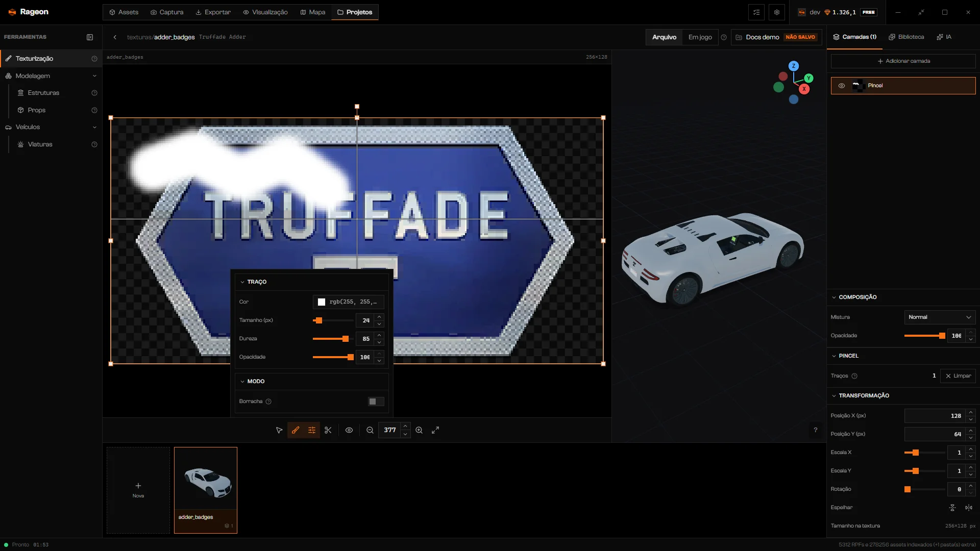Screen dimensions: 980x551
Task: Click Limpar to clear strokes
Action: point(958,376)
